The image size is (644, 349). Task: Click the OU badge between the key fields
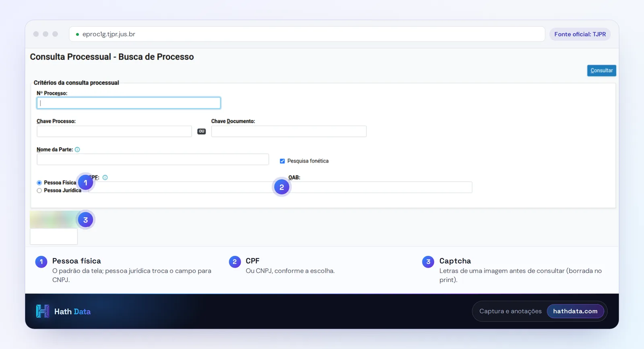pos(202,131)
